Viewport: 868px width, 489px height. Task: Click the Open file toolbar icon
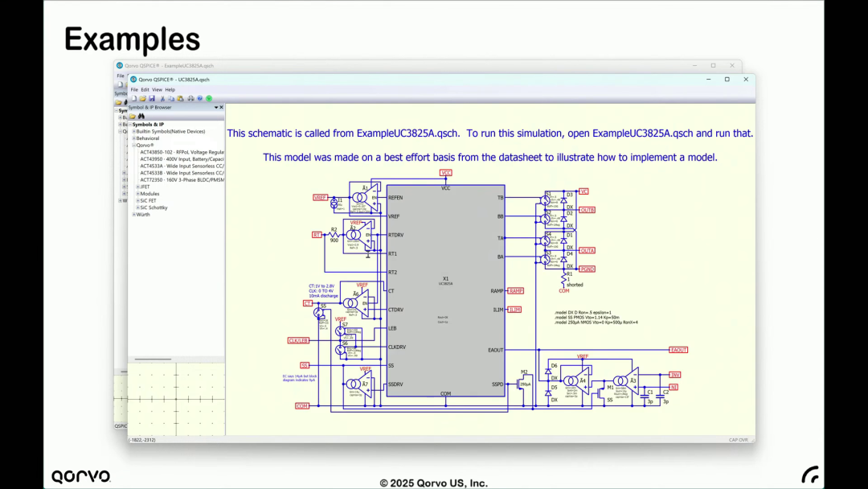click(x=143, y=99)
